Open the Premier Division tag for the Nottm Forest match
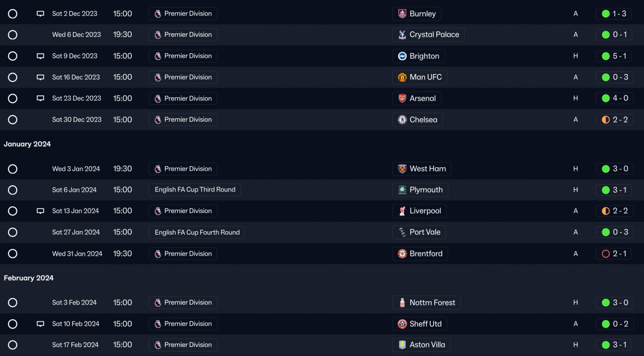644x356 pixels. pos(183,303)
